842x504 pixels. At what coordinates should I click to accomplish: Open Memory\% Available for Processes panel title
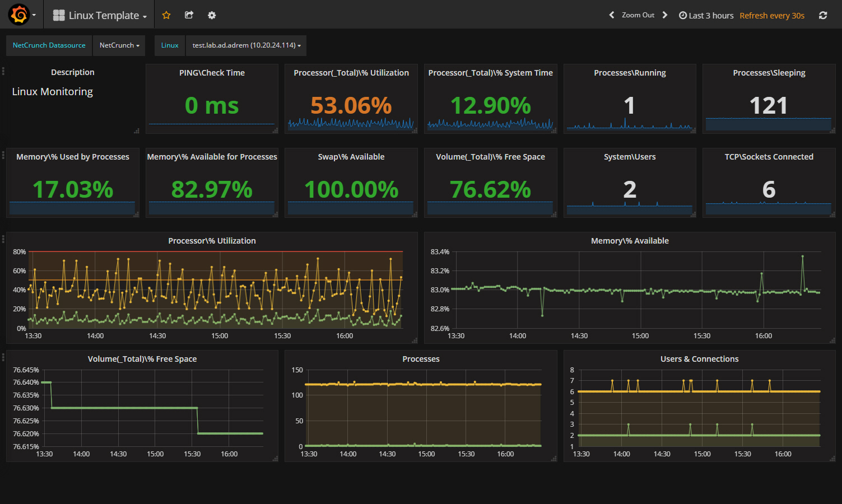(212, 157)
